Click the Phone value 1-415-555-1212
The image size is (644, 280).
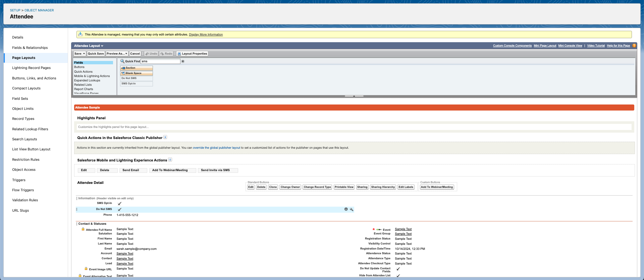pyautogui.click(x=127, y=215)
